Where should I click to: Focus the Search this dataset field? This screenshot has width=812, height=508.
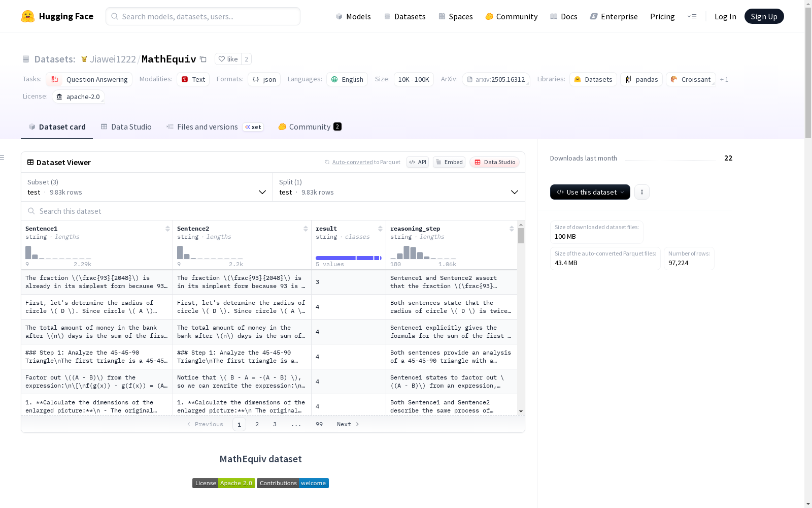point(273,211)
